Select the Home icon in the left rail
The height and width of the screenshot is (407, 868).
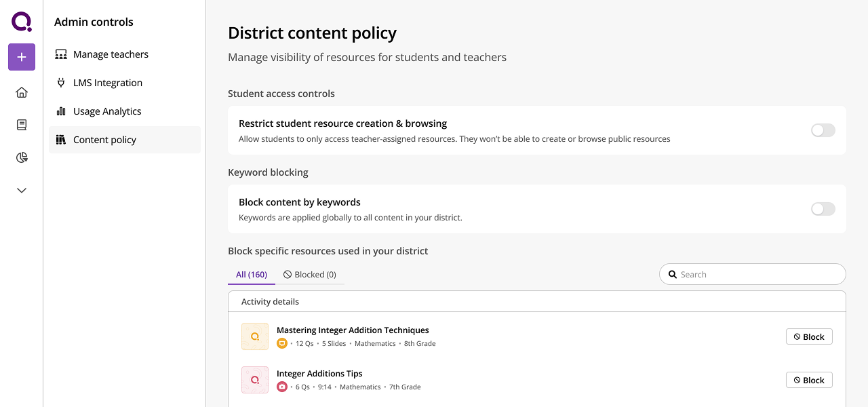[21, 92]
